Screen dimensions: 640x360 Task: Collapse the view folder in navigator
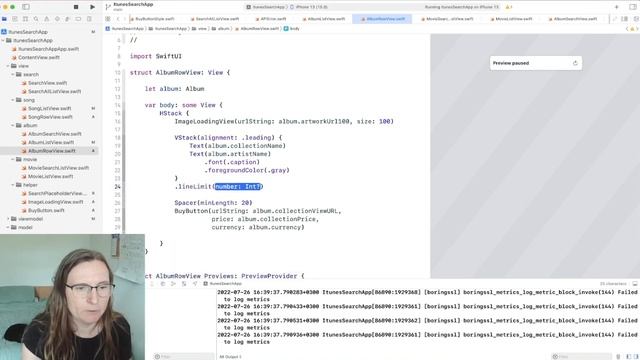8,66
